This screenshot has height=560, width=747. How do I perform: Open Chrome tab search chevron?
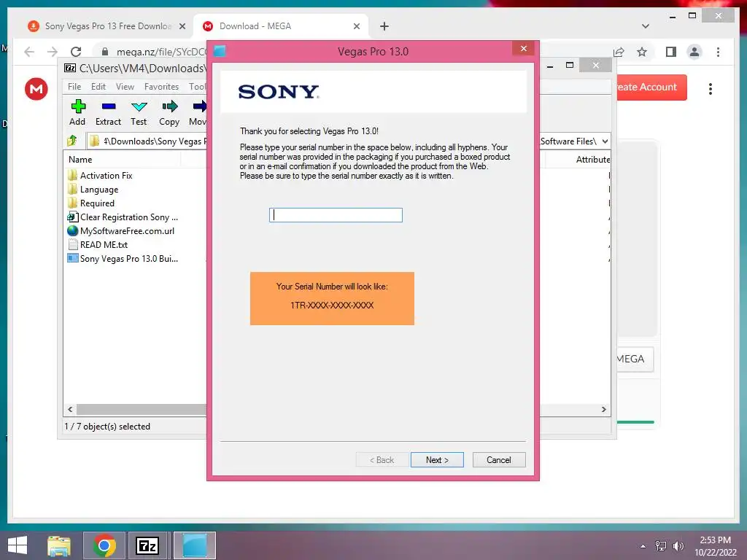click(645, 26)
